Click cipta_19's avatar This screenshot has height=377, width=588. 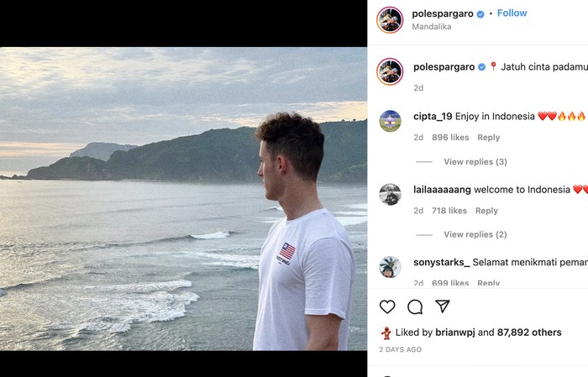(x=390, y=121)
